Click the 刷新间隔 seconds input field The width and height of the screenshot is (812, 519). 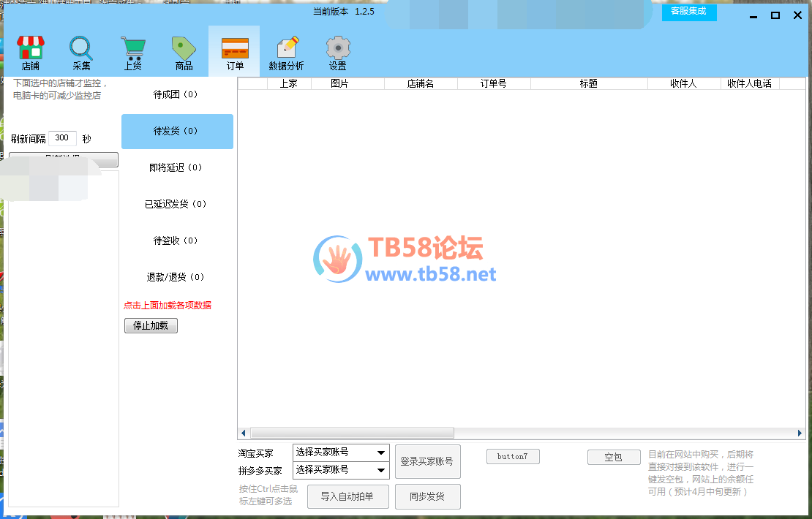pyautogui.click(x=62, y=138)
